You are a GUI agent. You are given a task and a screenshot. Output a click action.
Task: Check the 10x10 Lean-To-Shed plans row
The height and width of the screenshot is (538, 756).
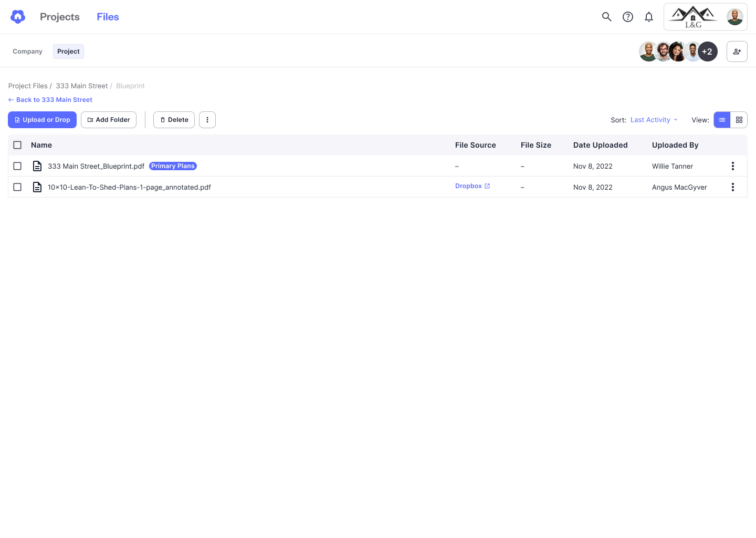coord(17,187)
